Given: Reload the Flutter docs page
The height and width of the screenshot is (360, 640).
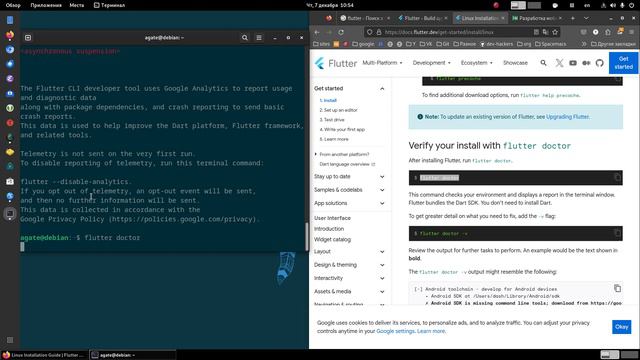Looking at the screenshot, I should [x=341, y=32].
